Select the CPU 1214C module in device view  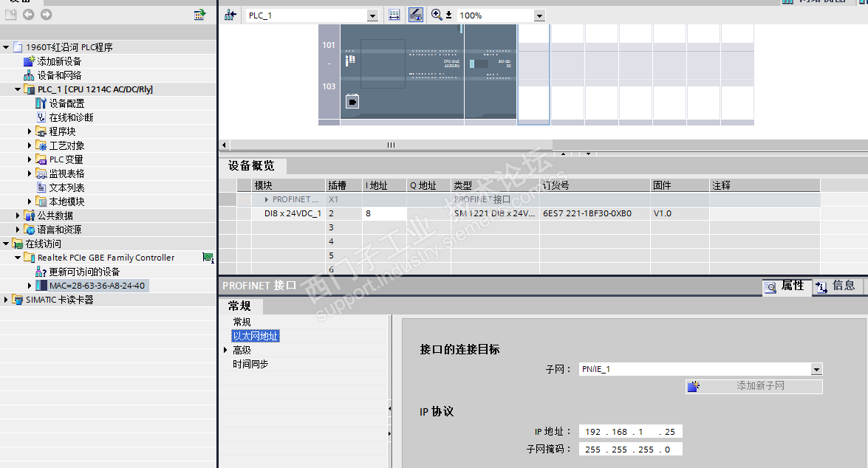pyautogui.click(x=402, y=72)
